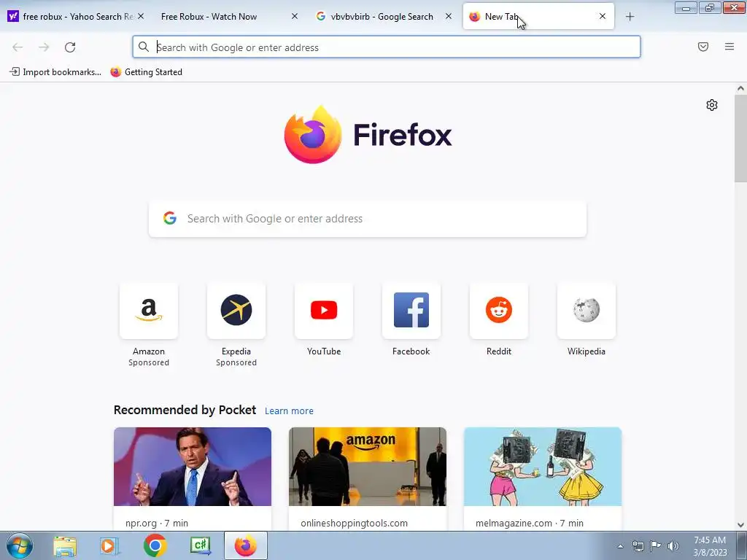
Task: Open the onlineshoppingtools.com amazon story thumbnail
Action: click(368, 467)
